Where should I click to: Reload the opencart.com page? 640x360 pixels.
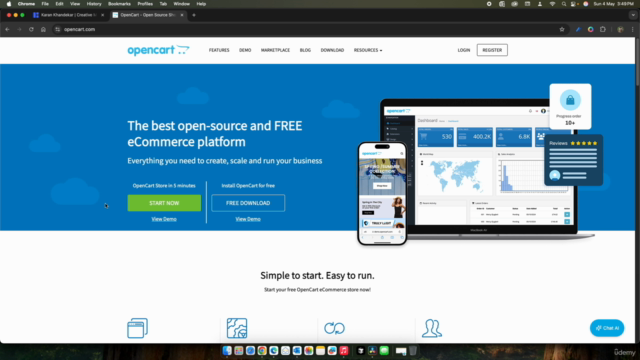coord(31,29)
